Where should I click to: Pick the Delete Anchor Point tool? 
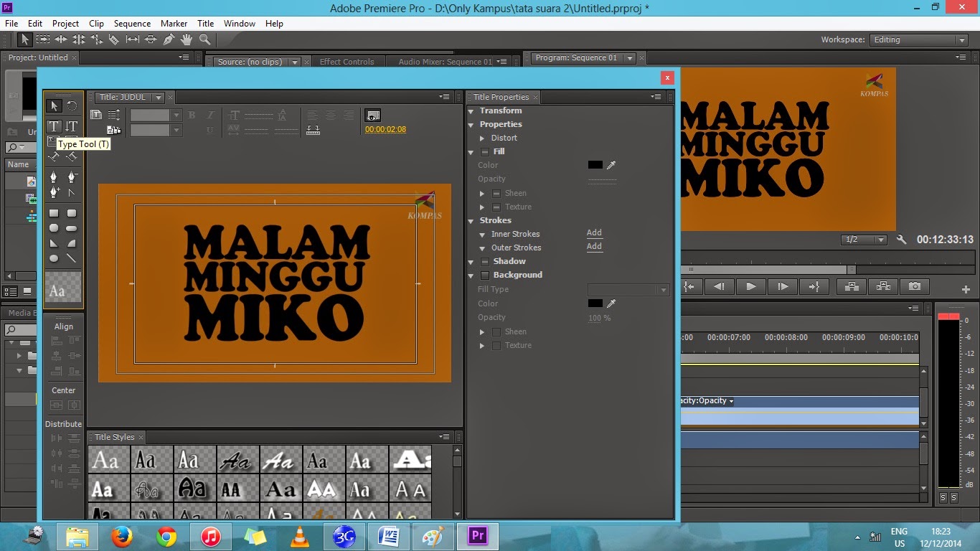[72, 176]
